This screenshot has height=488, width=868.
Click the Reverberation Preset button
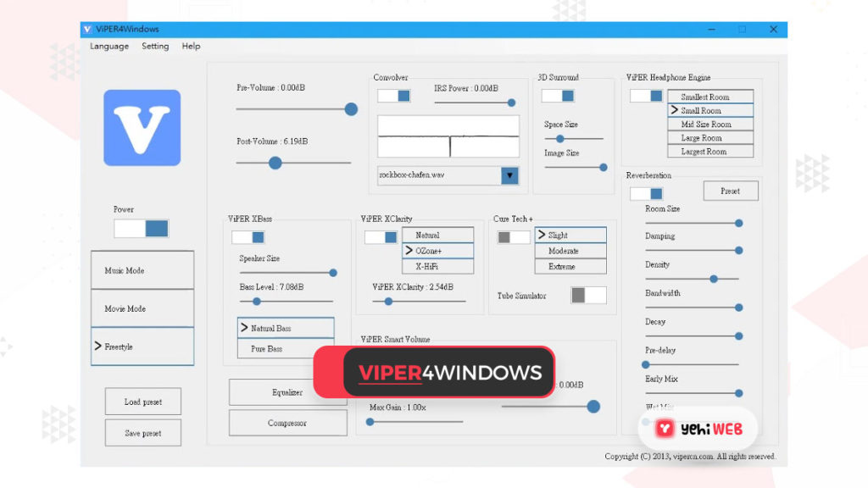point(730,191)
